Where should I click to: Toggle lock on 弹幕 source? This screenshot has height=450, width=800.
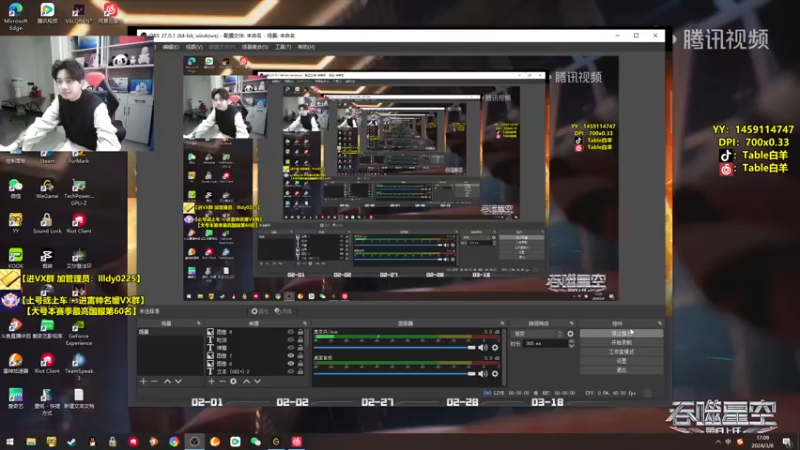click(301, 347)
